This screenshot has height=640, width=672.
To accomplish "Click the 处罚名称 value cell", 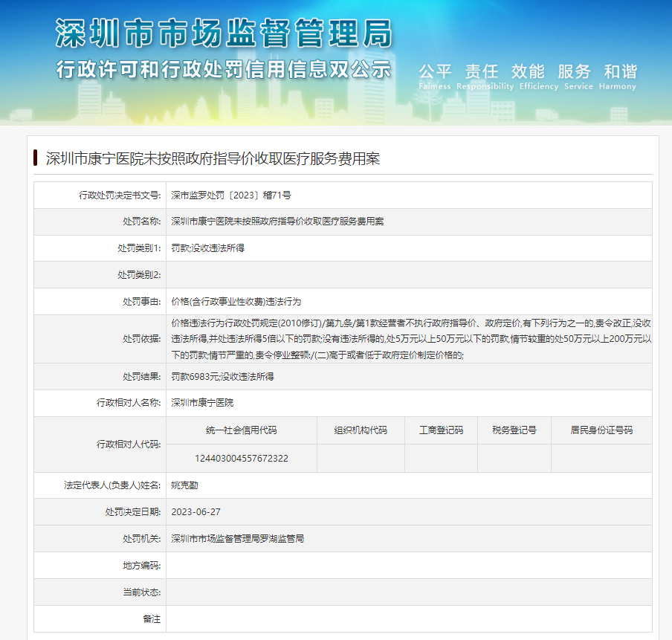I will 410,222.
